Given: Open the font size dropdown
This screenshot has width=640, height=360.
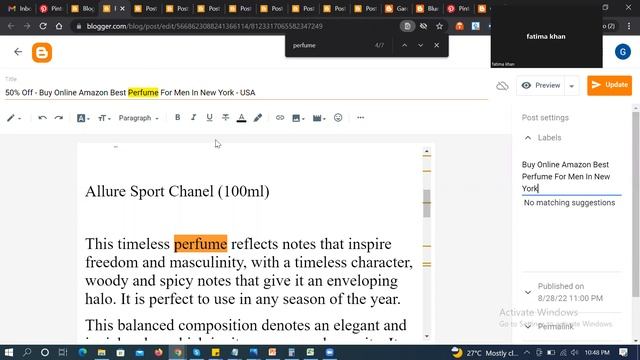Looking at the screenshot, I should pyautogui.click(x=104, y=118).
